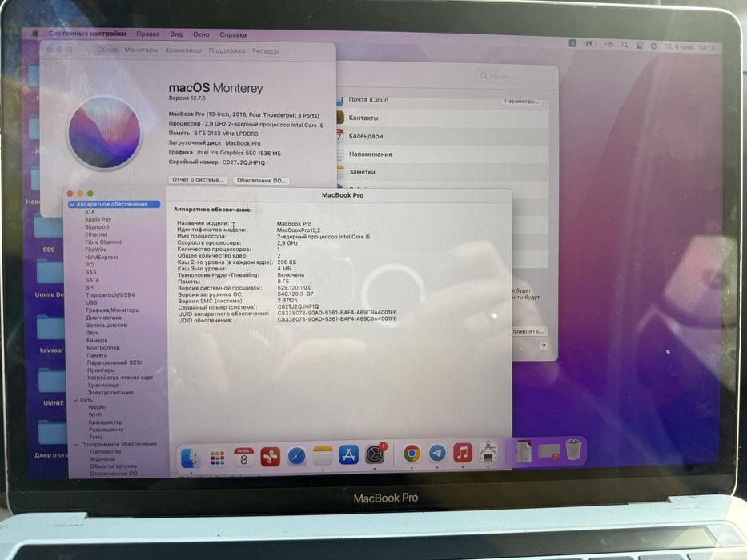Open the Apple menu
This screenshot has height=560, width=747.
pos(34,34)
